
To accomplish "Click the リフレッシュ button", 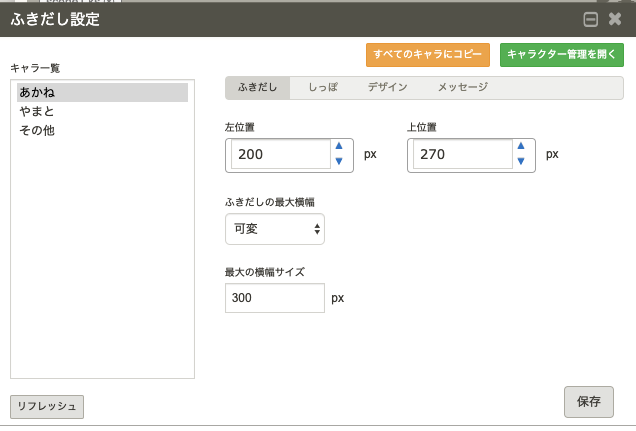I will click(47, 406).
